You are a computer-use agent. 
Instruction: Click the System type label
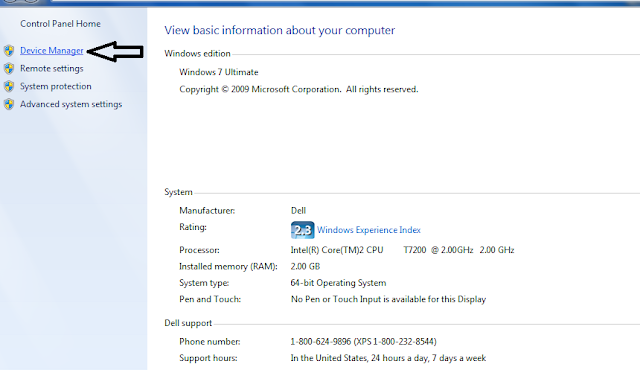click(x=204, y=283)
